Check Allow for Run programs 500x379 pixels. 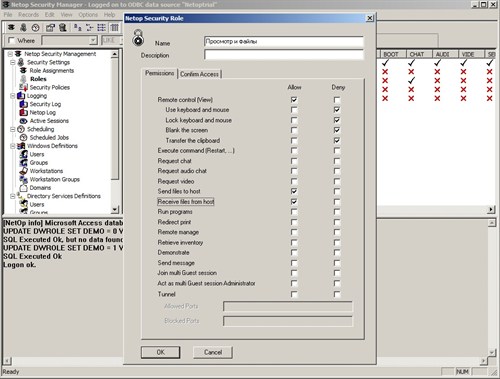[x=294, y=212]
